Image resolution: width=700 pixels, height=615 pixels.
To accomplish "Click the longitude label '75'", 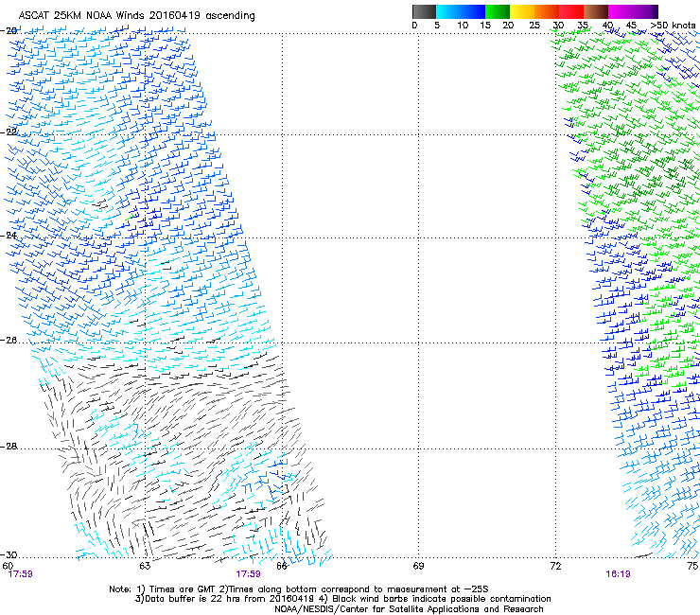I will point(692,566).
